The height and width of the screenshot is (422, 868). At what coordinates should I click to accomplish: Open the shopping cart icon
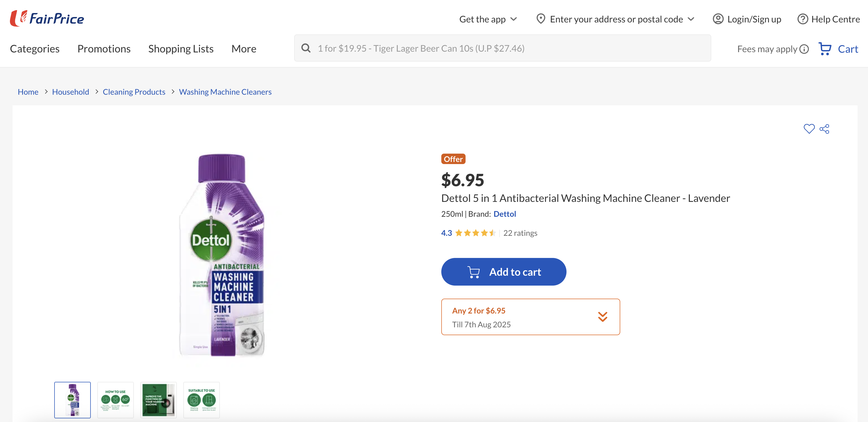click(825, 49)
